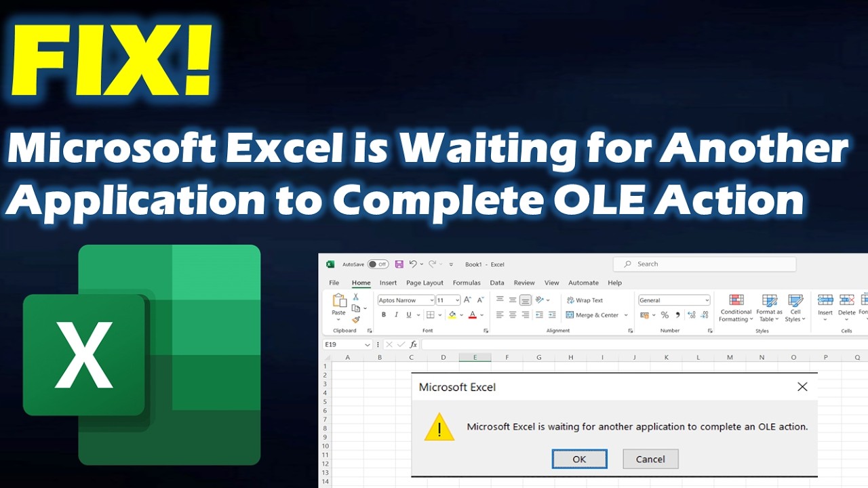Open the Number group dialog launcher
The height and width of the screenshot is (488, 868).
[710, 331]
